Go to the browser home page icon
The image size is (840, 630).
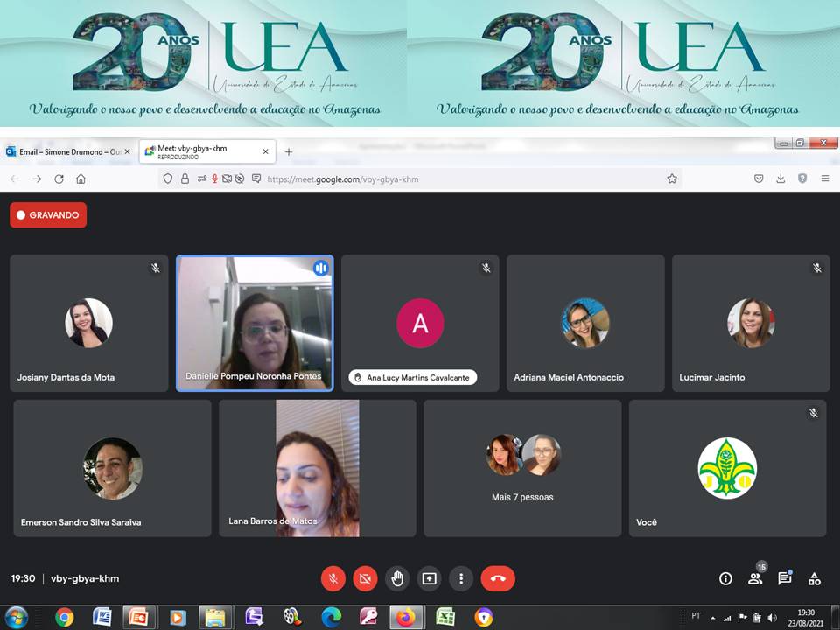pos(80,178)
